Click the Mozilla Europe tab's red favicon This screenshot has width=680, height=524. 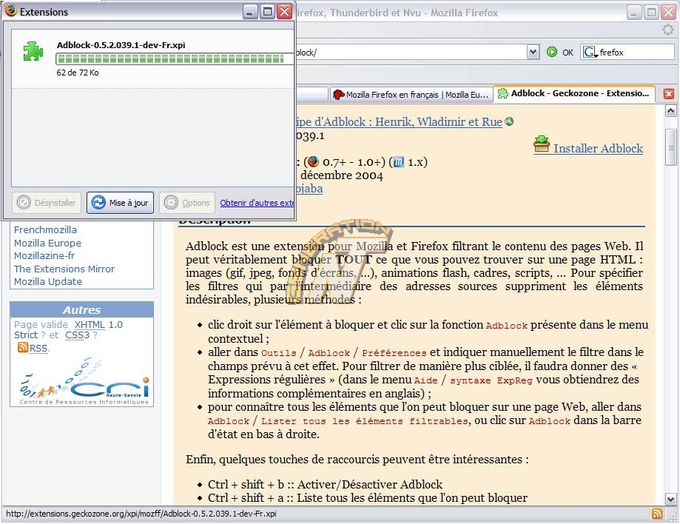pyautogui.click(x=338, y=95)
